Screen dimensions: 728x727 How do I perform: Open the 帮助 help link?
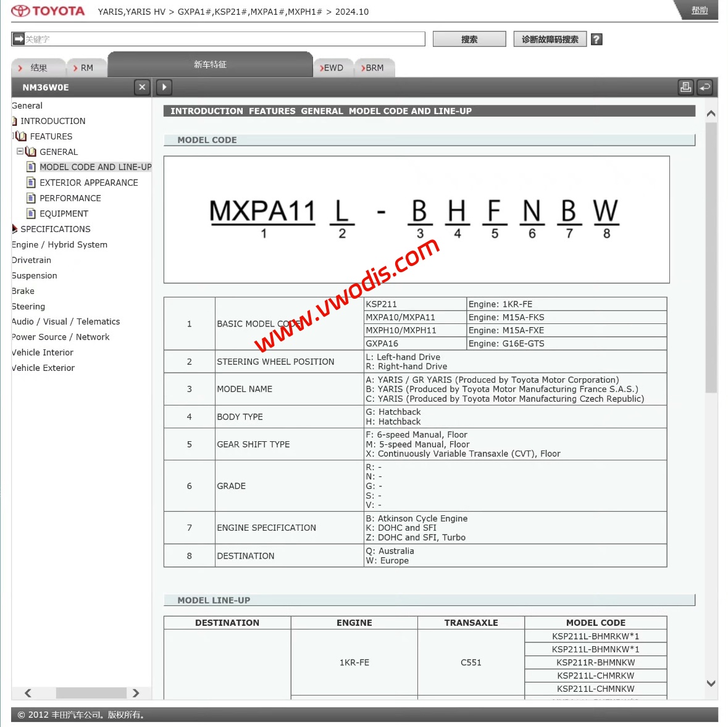point(699,10)
